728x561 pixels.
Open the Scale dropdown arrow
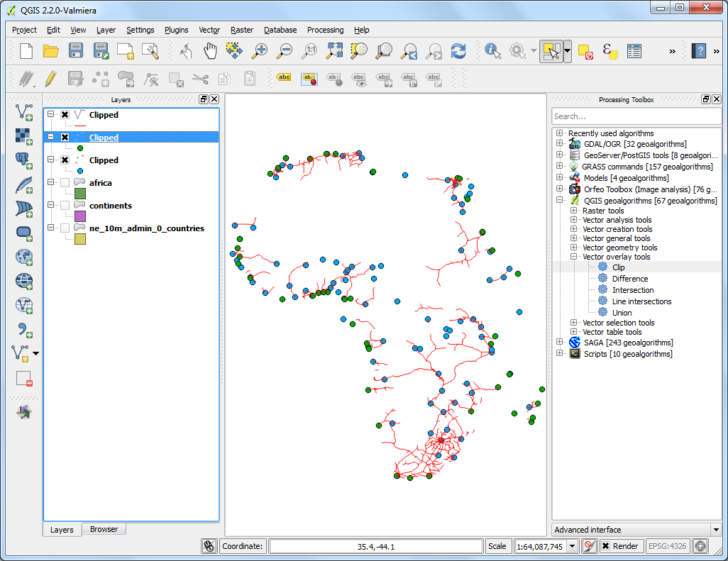pyautogui.click(x=573, y=546)
